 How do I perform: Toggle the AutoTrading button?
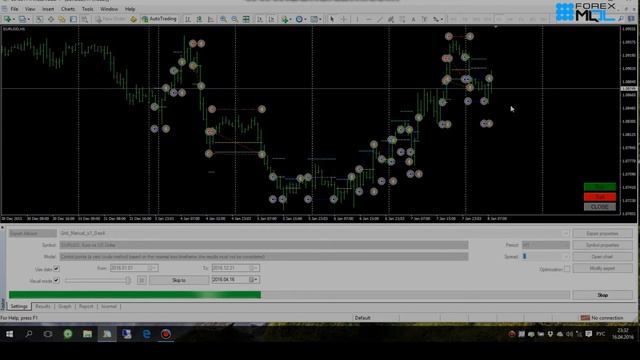[159, 19]
